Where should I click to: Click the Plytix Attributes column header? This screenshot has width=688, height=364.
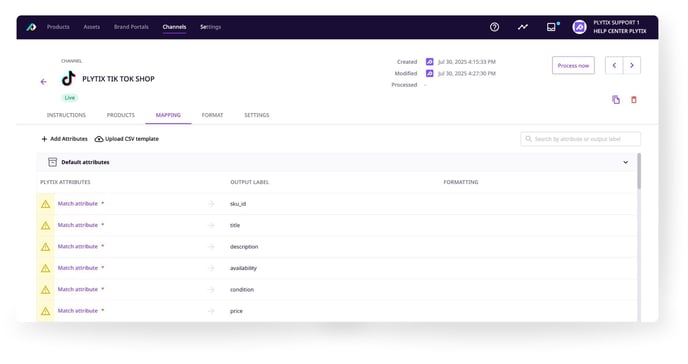pos(65,182)
